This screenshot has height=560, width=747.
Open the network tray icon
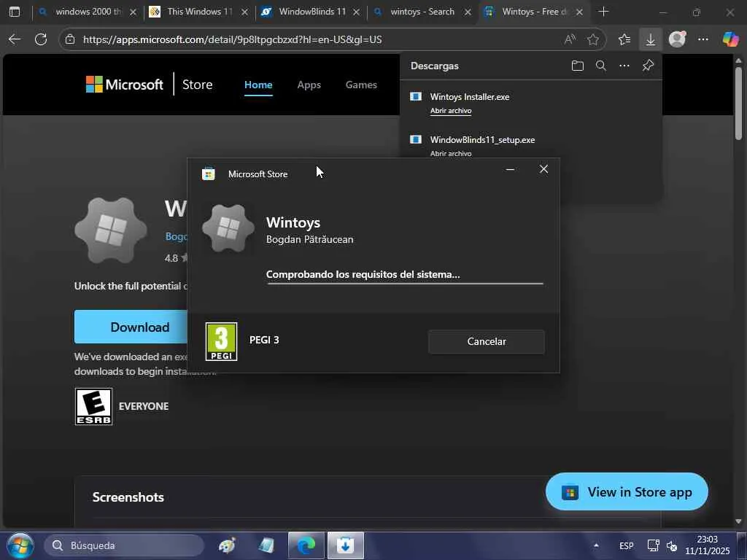click(x=653, y=545)
